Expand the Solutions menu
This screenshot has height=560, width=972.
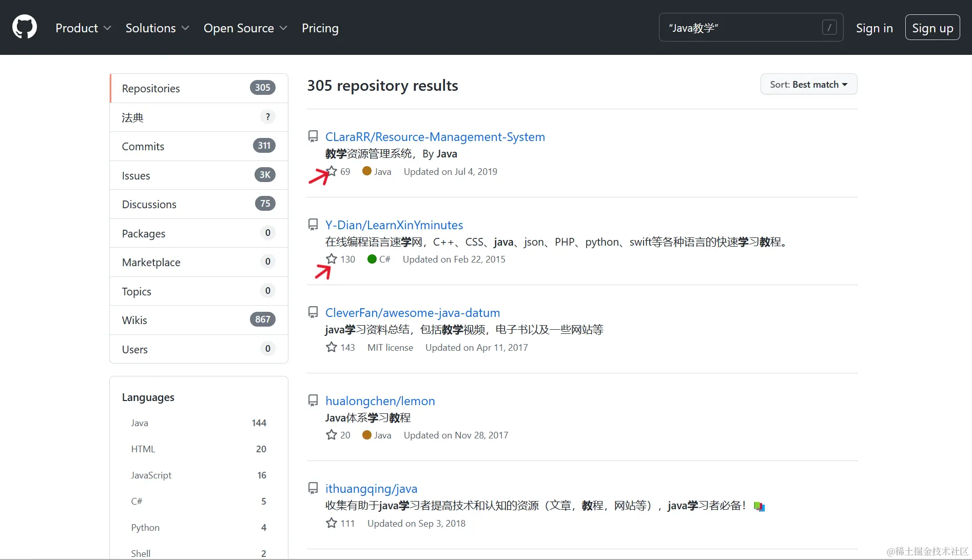(x=157, y=28)
